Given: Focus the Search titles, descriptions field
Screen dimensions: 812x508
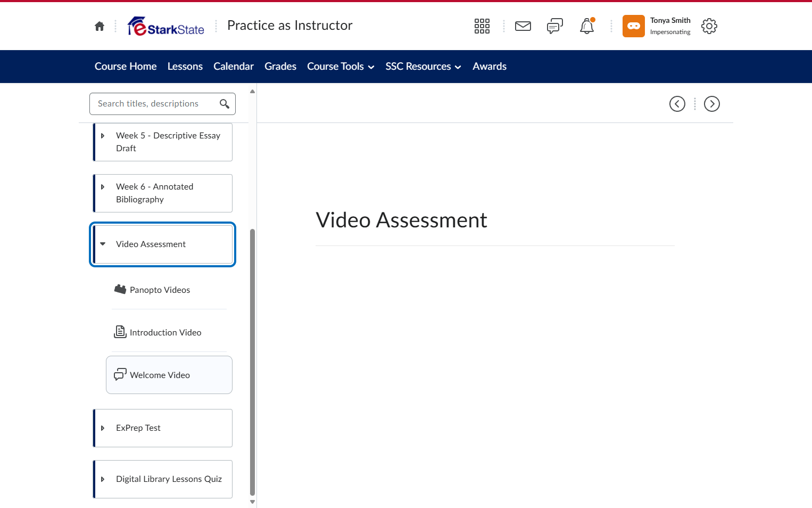Looking at the screenshot, I should point(162,104).
